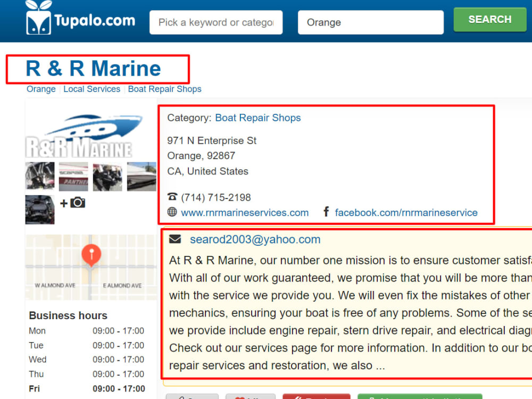Hit the green SEARCH button
The height and width of the screenshot is (399, 532).
[x=489, y=19]
